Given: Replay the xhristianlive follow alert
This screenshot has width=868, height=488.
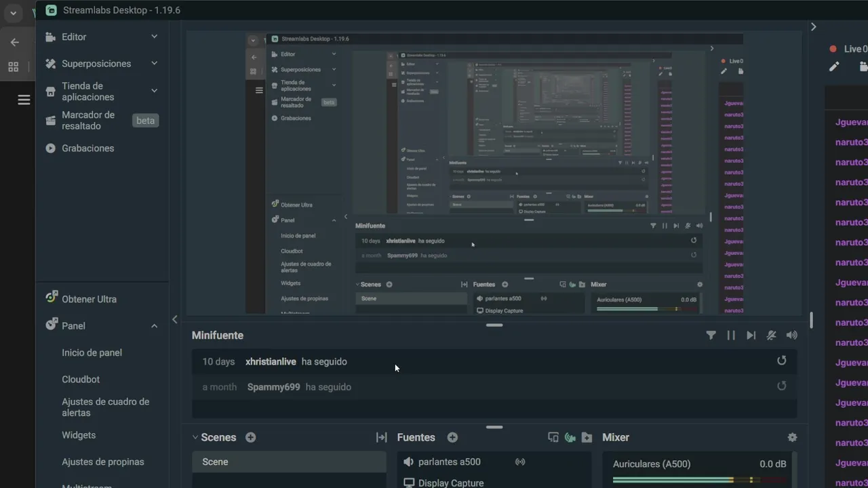Looking at the screenshot, I should [x=781, y=361].
